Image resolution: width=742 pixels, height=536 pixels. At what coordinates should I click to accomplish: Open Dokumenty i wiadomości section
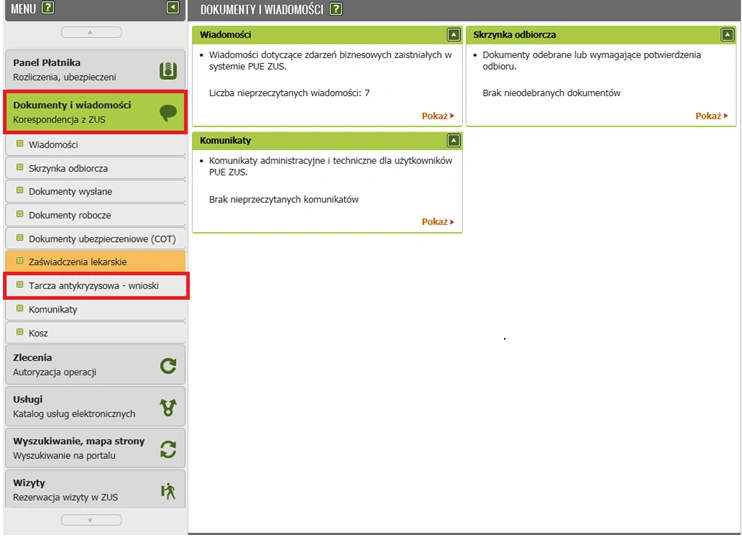95,112
